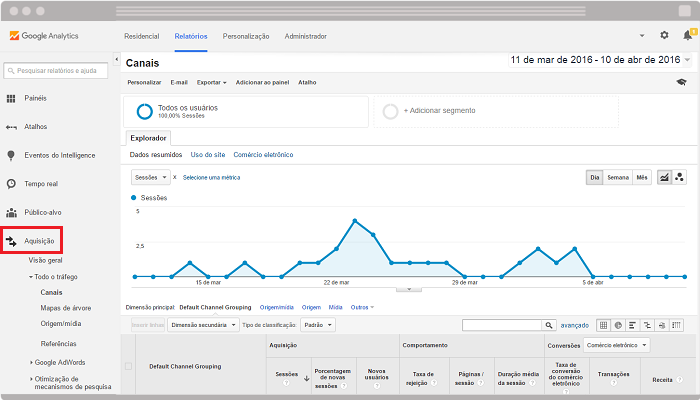
Task: Select the pie chart percentage view
Action: coord(618,325)
